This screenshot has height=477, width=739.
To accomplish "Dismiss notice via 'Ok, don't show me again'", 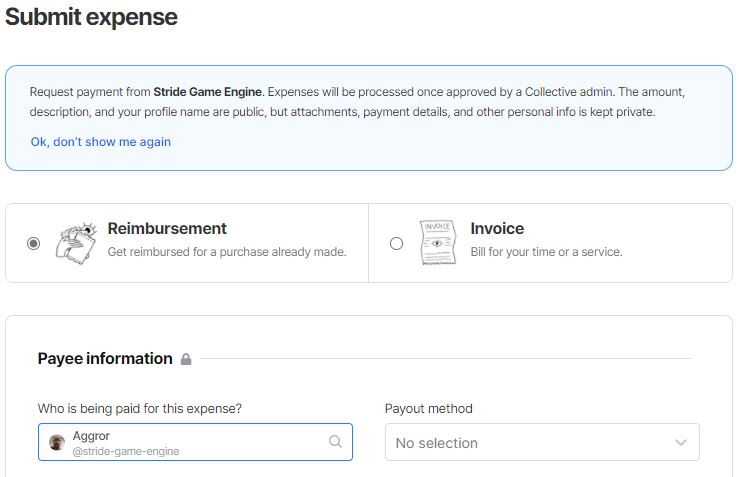I will tap(100, 142).
